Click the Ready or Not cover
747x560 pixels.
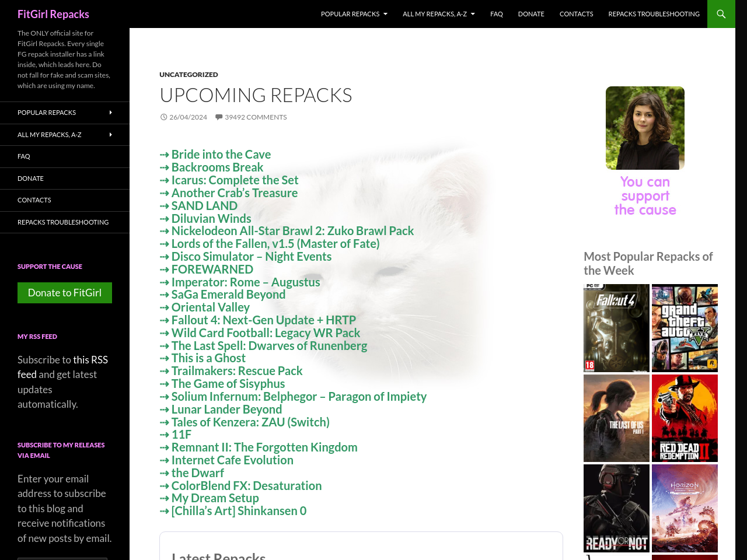[x=616, y=508]
